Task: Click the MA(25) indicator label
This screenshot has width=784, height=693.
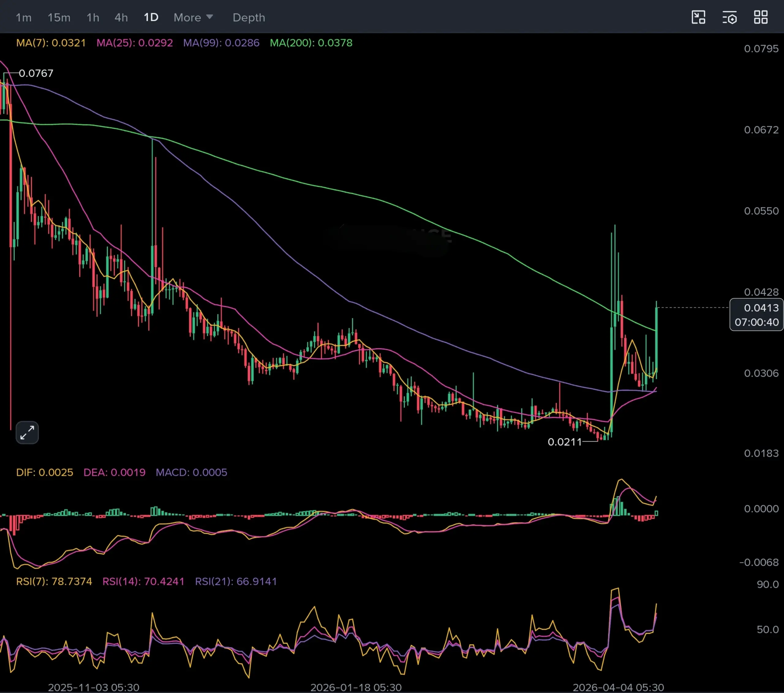Action: point(134,43)
